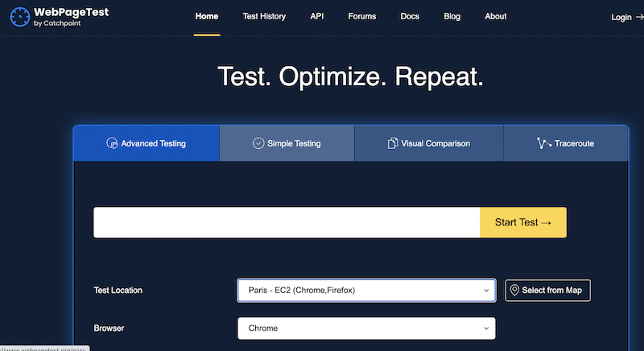Click the URL input field

tap(287, 222)
